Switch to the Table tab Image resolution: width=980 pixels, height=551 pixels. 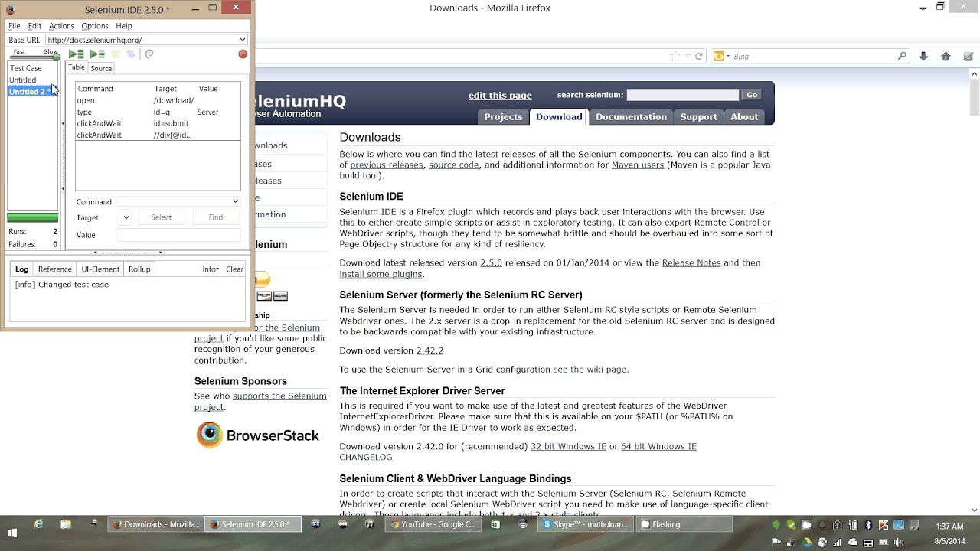pyautogui.click(x=77, y=67)
